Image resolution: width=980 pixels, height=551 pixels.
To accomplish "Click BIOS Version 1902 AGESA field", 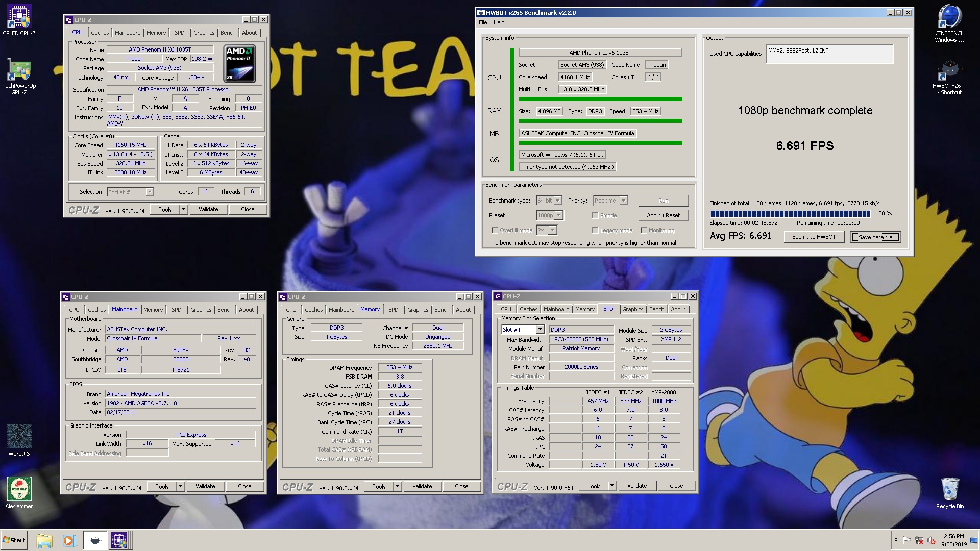I will tap(181, 403).
